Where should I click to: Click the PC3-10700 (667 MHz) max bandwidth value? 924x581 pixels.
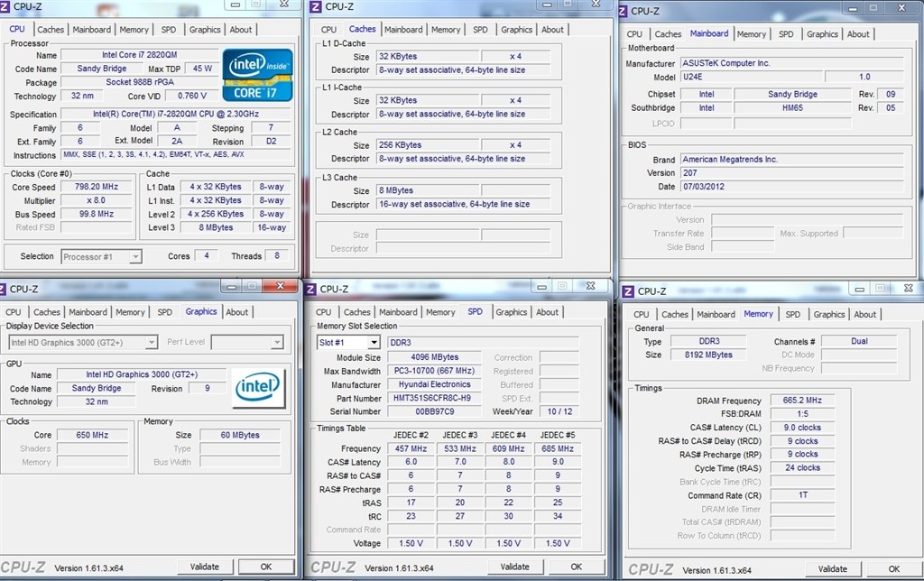[x=432, y=371]
